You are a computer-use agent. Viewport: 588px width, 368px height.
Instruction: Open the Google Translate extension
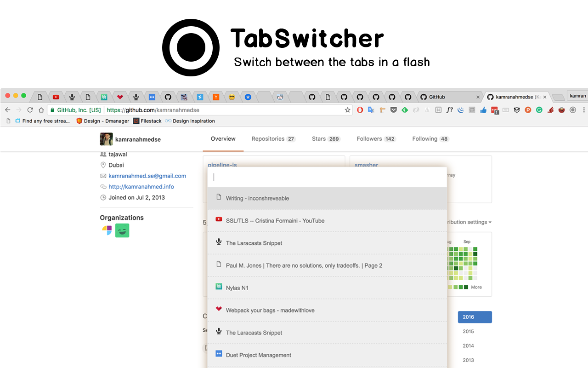click(371, 110)
